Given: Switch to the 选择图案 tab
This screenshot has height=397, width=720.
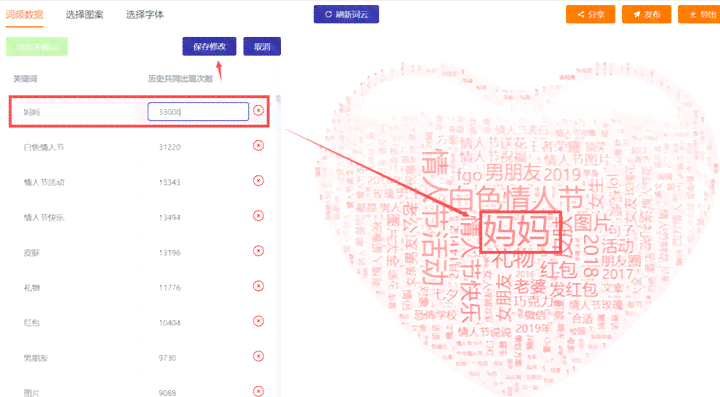Looking at the screenshot, I should (x=84, y=15).
